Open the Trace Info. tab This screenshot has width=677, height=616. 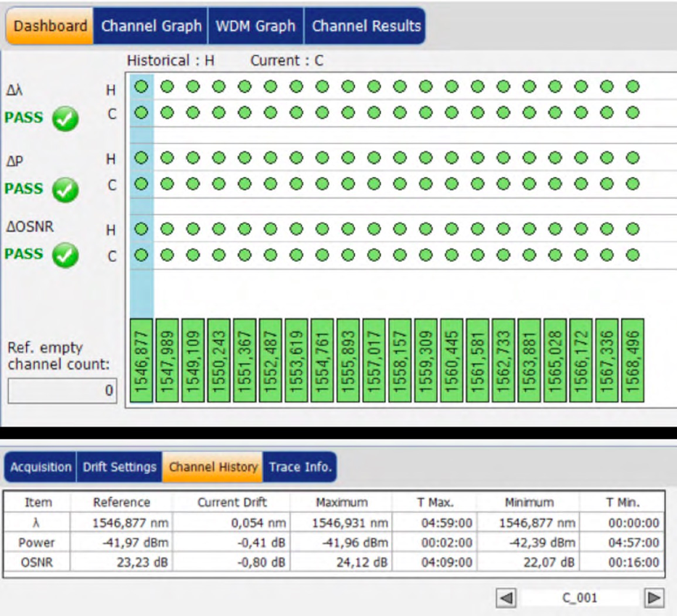tap(300, 467)
